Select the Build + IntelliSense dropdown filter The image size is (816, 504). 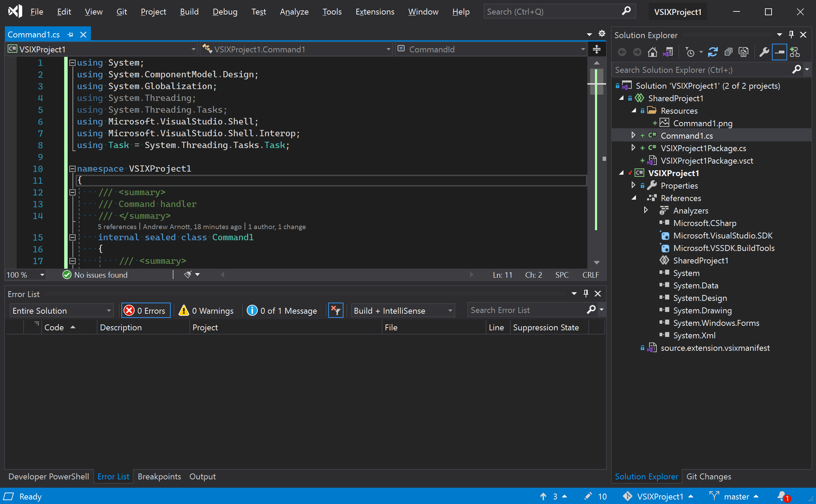(x=402, y=310)
